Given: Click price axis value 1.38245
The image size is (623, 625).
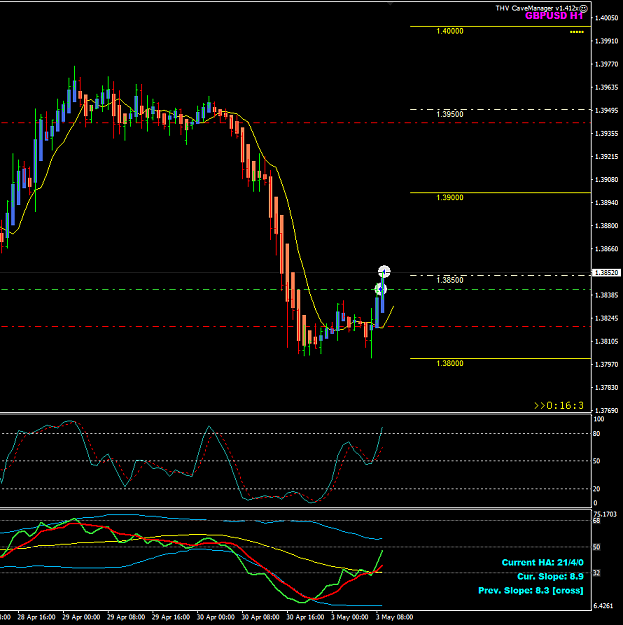Looking at the screenshot, I should (606, 318).
